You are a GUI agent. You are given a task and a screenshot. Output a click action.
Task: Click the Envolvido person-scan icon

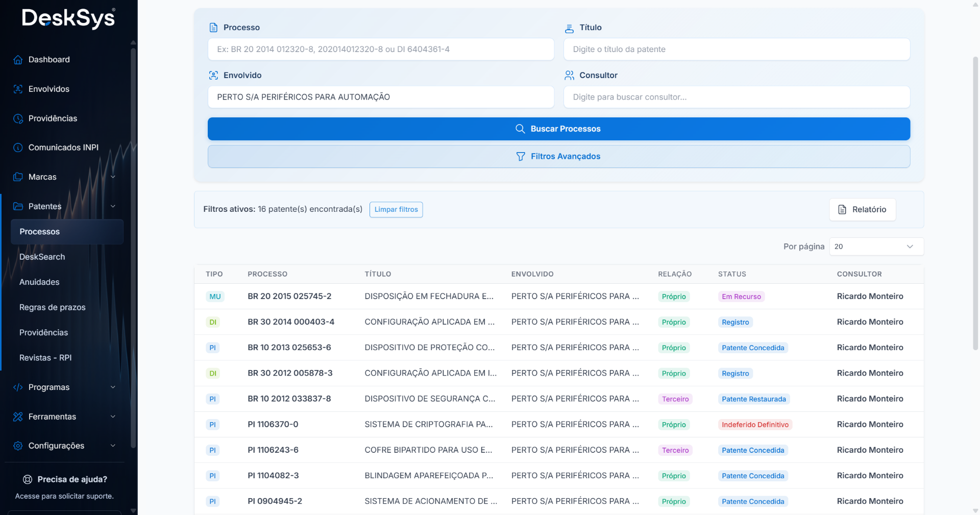tap(213, 76)
